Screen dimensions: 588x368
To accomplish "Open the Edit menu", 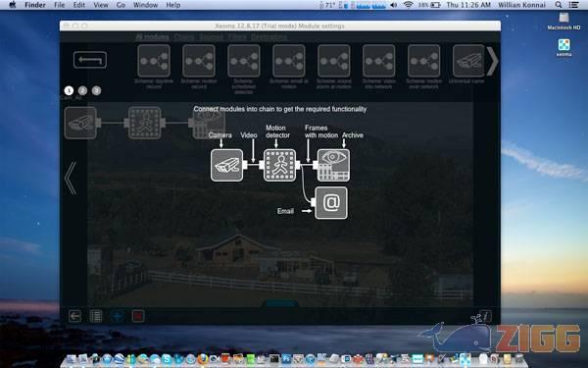I will click(79, 5).
